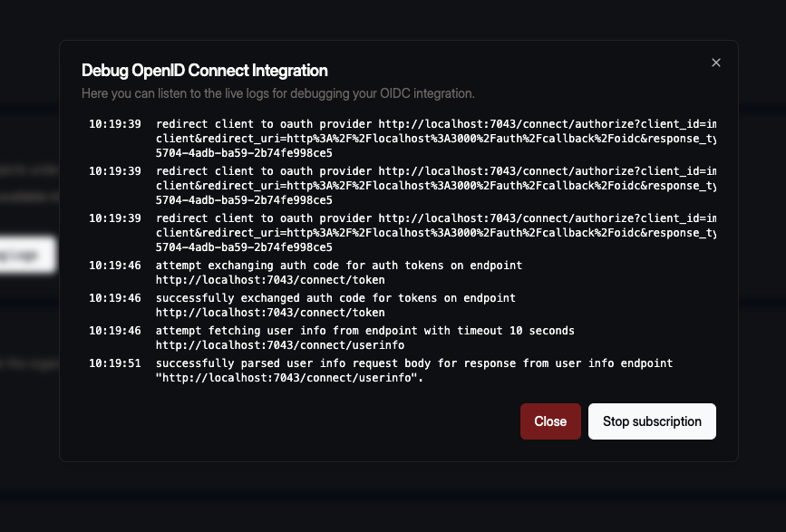
Task: Click the 'attempt fetching user info' log line
Action: pos(364,331)
